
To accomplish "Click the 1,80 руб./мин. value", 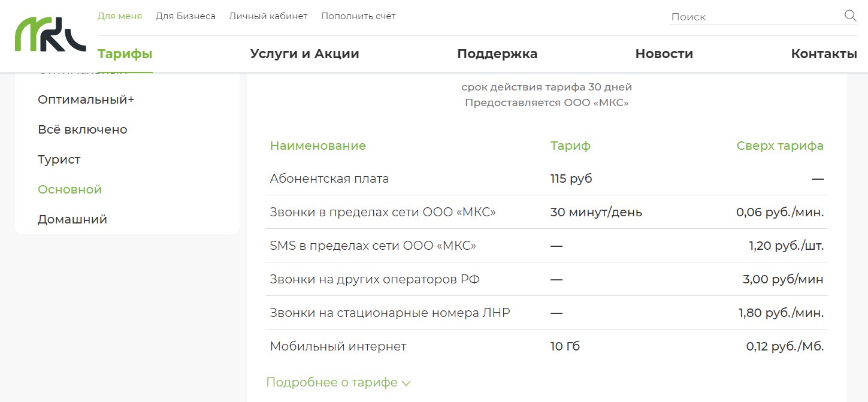I will [781, 313].
